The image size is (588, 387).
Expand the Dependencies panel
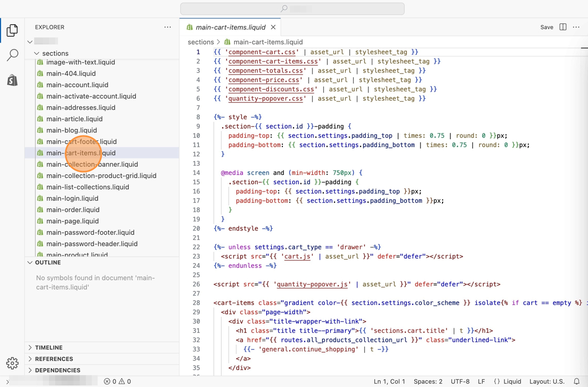click(57, 370)
